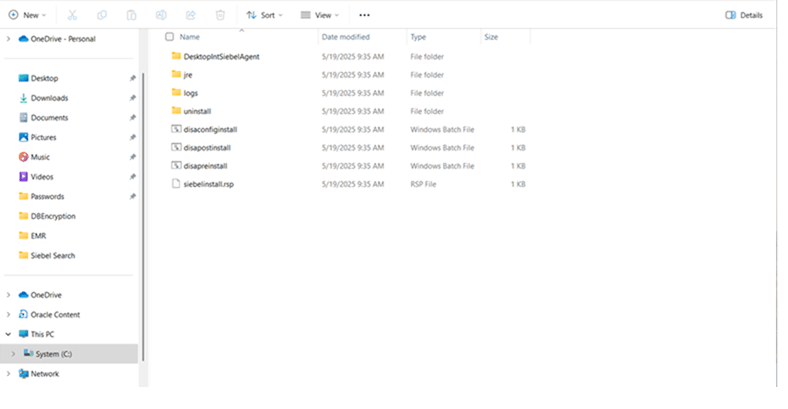Click the pin icon next to Desktop
This screenshot has width=788, height=409.
point(133,78)
